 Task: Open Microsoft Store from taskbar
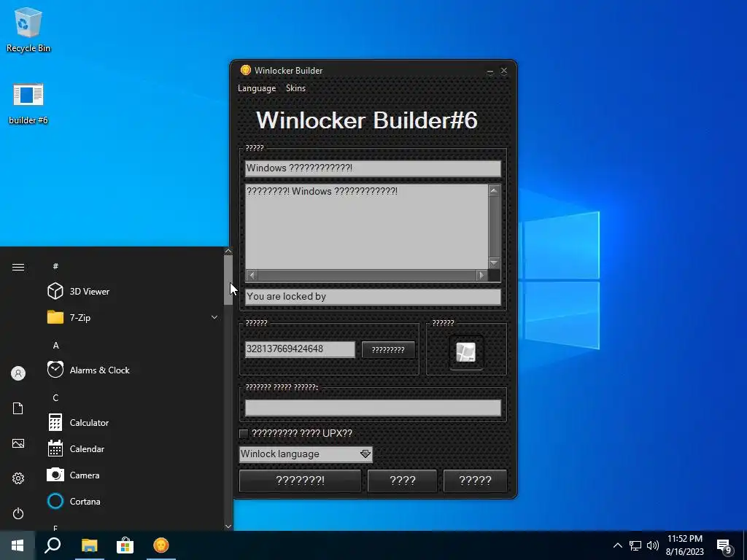125,545
